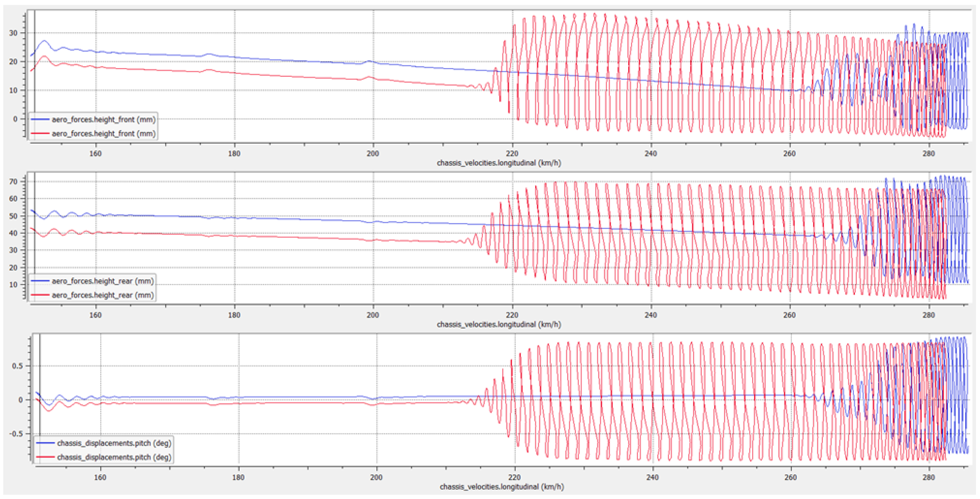Click the 70 y-axis tick on rear height plot

coord(13,182)
